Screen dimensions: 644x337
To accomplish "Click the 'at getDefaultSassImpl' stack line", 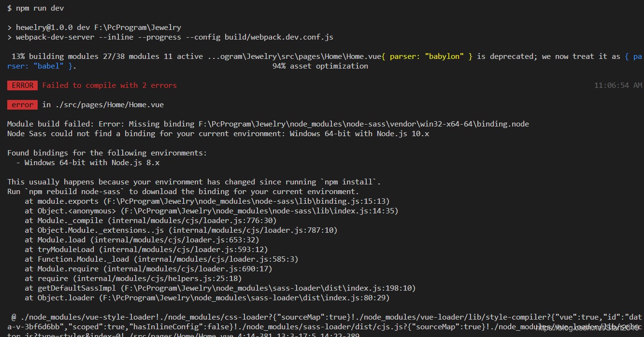I will pyautogui.click(x=220, y=288).
